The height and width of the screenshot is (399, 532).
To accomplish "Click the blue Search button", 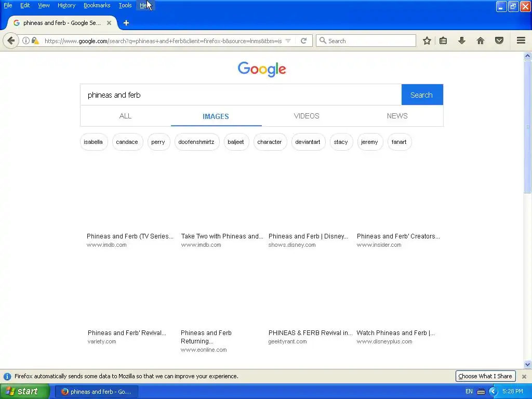I will coord(422,95).
